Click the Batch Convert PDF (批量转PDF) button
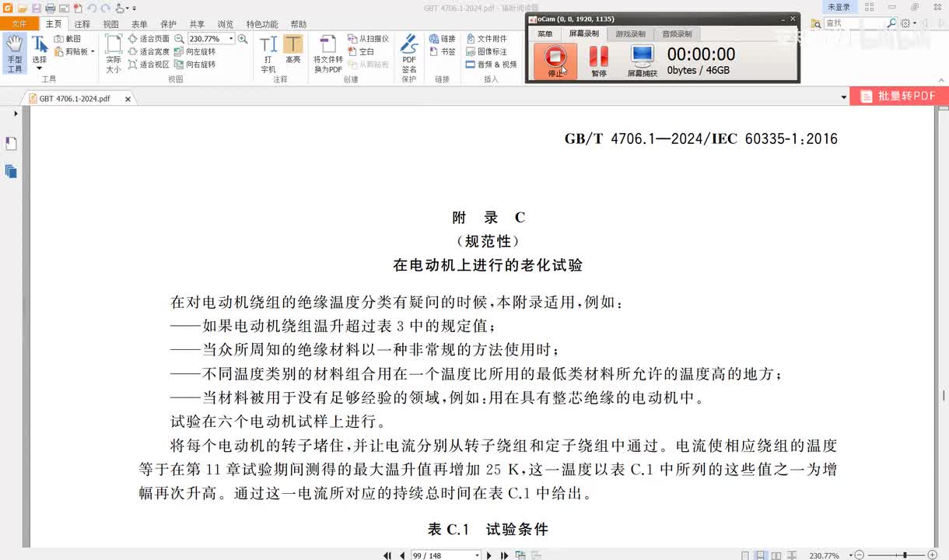Image resolution: width=949 pixels, height=560 pixels. click(899, 96)
